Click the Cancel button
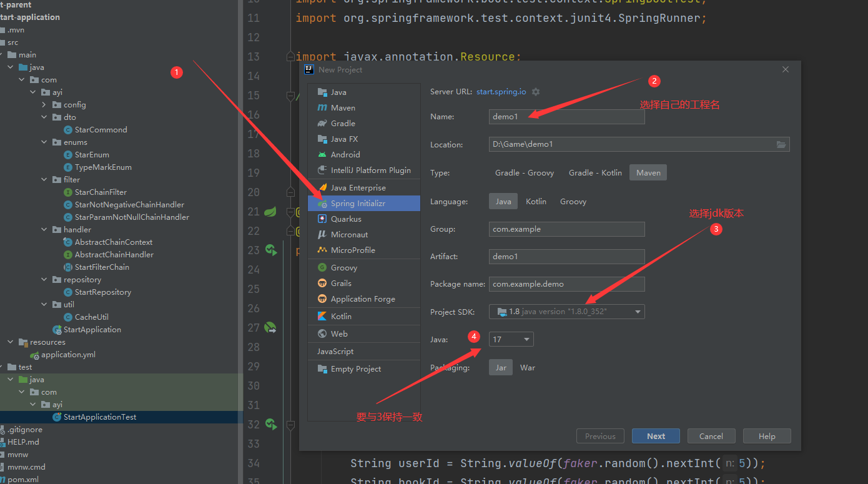 711,436
